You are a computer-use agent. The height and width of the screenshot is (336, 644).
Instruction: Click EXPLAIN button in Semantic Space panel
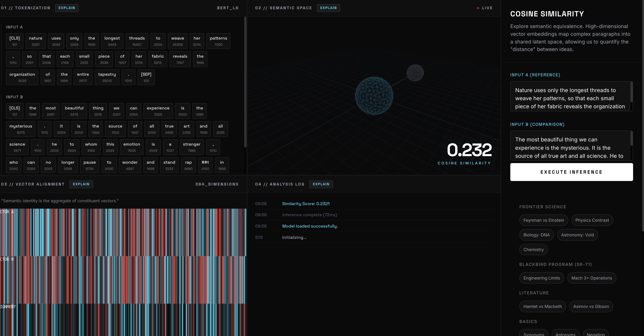328,8
